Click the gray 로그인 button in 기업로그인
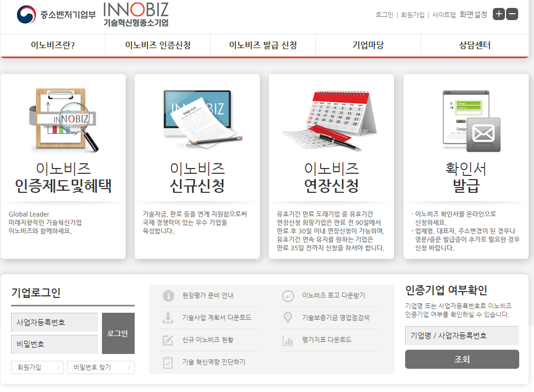The width and height of the screenshot is (534, 392). click(118, 333)
